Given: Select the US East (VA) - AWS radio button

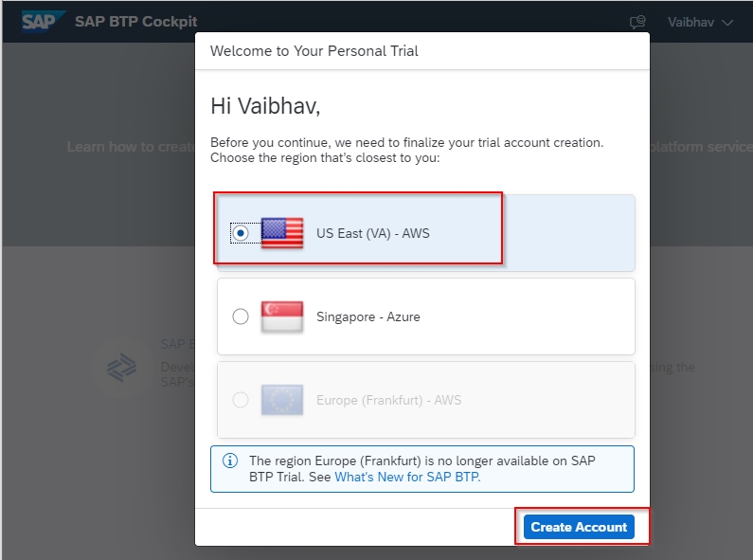Looking at the screenshot, I should pos(241,233).
